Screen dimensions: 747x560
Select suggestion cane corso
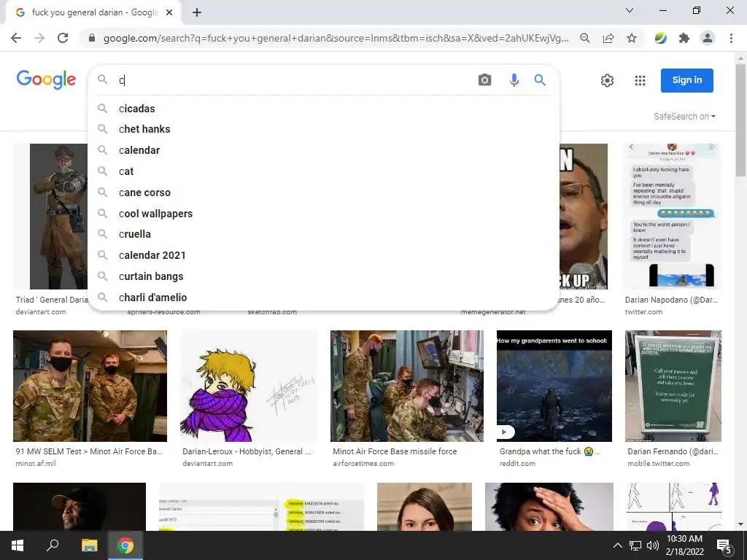323,192
